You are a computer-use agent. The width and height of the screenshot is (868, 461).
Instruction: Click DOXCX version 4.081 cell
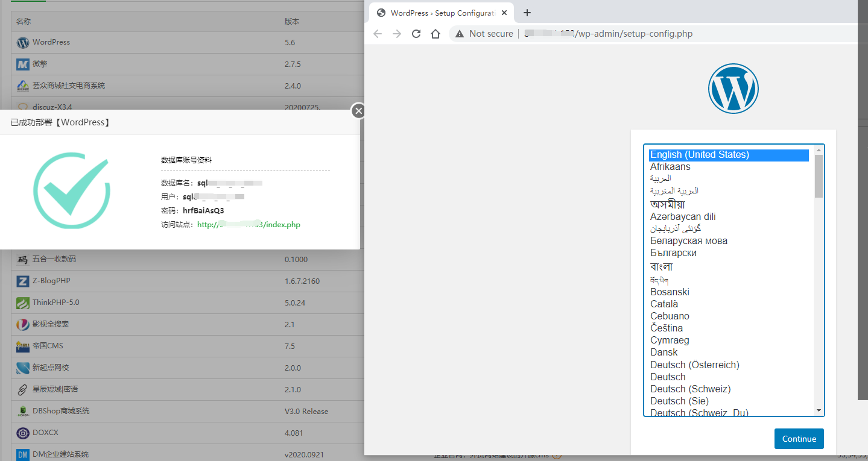(294, 433)
